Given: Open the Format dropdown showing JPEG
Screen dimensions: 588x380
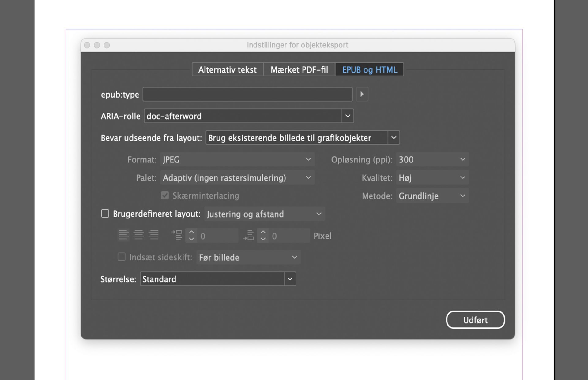Looking at the screenshot, I should tap(308, 159).
